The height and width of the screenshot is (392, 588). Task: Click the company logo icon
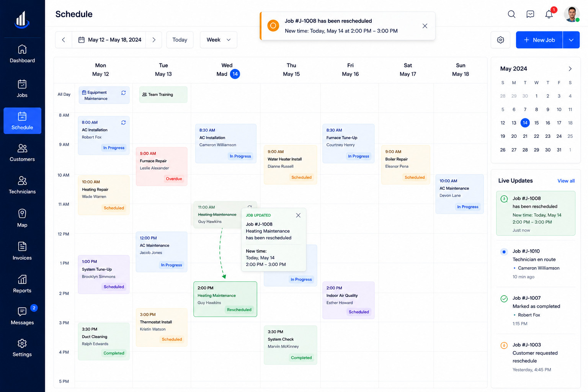22,20
